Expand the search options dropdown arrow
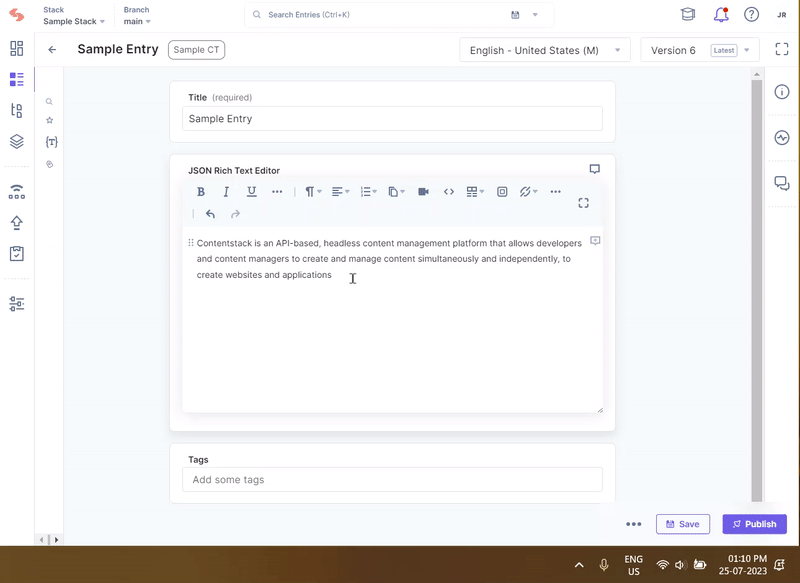Image resolution: width=800 pixels, height=583 pixels. point(535,15)
